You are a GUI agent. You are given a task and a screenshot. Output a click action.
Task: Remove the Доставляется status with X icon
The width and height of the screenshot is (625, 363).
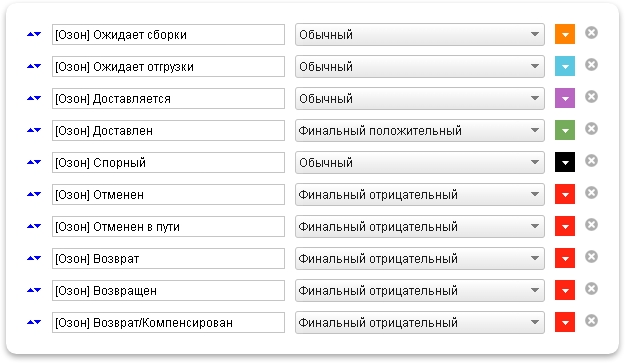591,96
